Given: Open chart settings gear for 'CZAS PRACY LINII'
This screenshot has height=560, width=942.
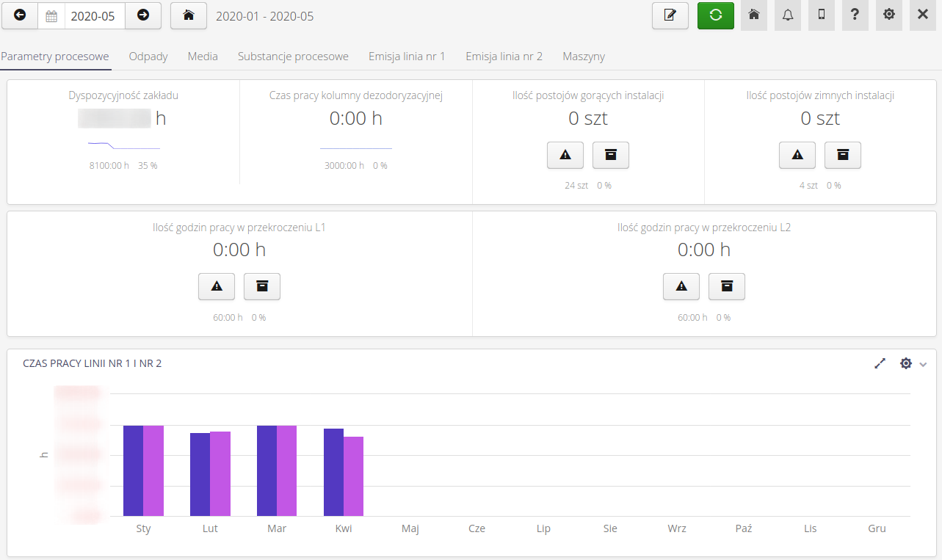Looking at the screenshot, I should tap(905, 363).
